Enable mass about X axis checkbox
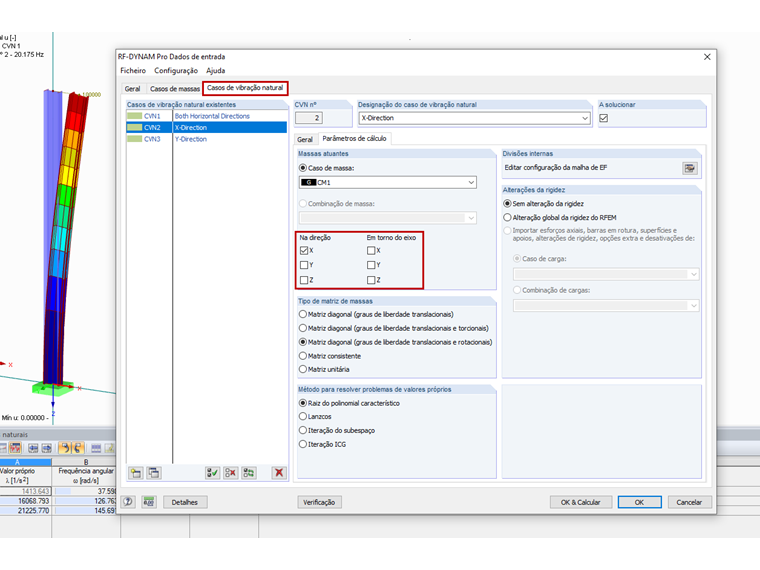Image resolution: width=760 pixels, height=570 pixels. tap(371, 251)
